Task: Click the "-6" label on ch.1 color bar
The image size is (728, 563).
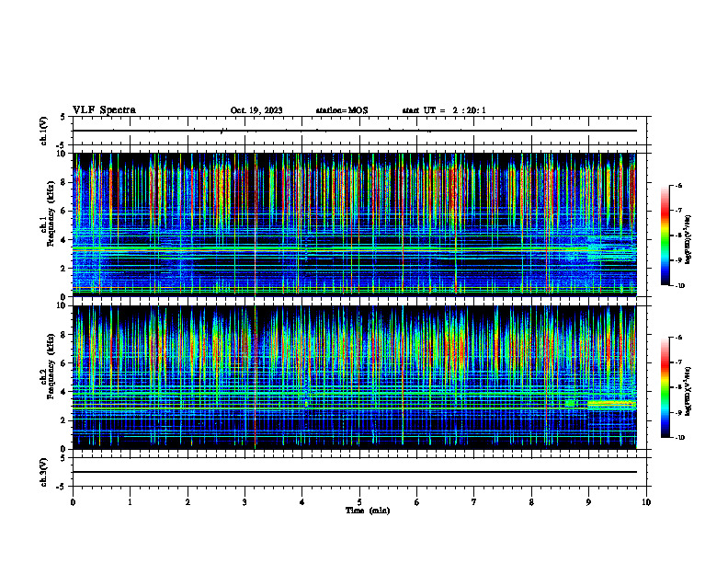Action: [678, 186]
